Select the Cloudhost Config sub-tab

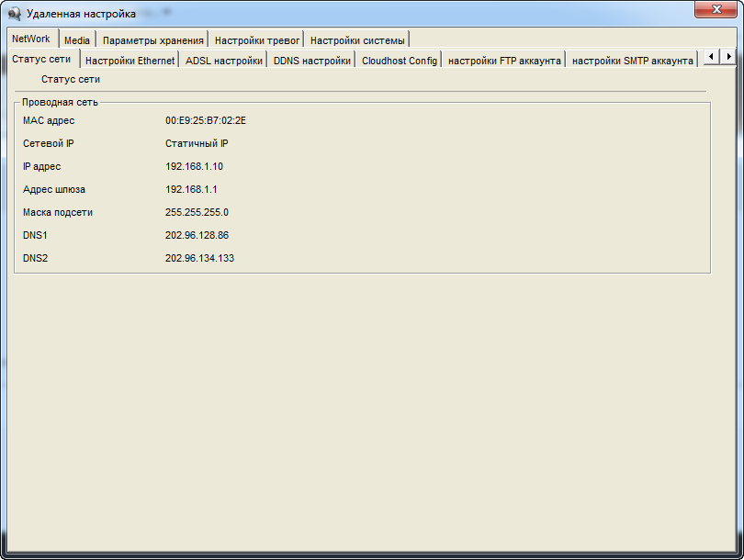399,61
